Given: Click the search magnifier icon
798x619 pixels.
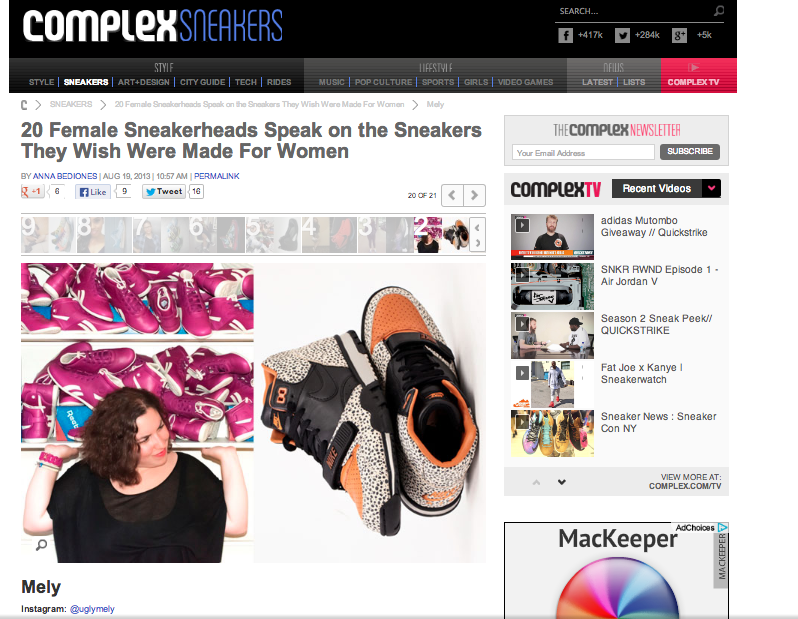Looking at the screenshot, I should 719,11.
